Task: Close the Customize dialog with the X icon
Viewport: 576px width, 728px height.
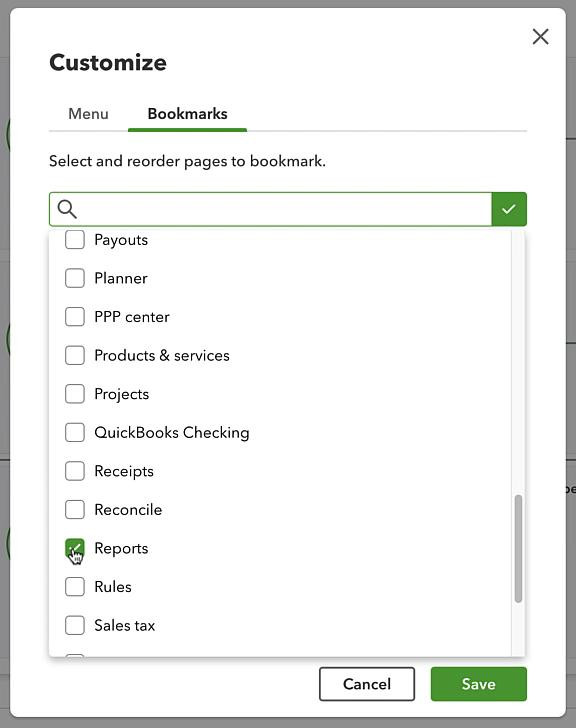Action: [540, 37]
